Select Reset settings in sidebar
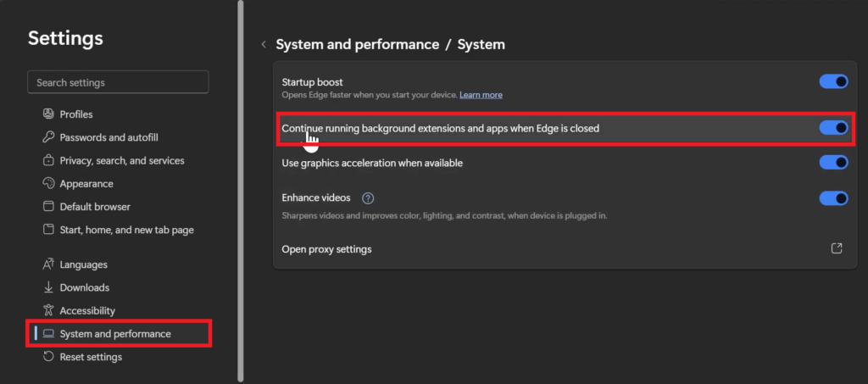Viewport: 868px width, 384px height. click(91, 357)
